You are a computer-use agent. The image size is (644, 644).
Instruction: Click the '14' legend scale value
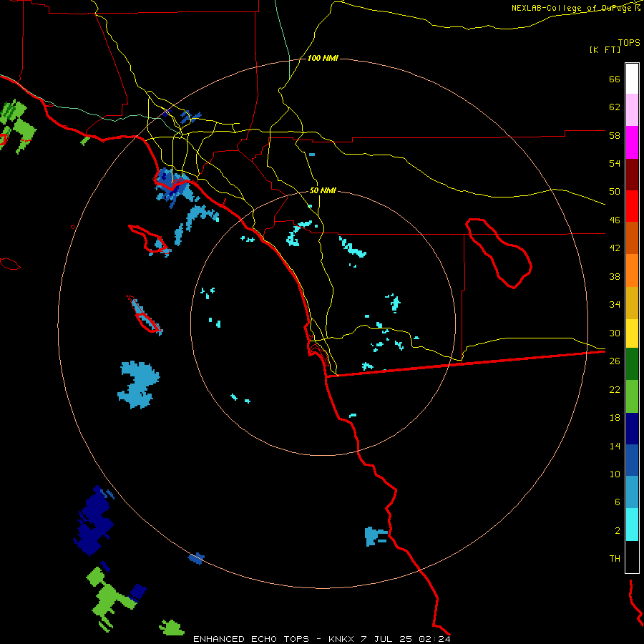coord(615,446)
